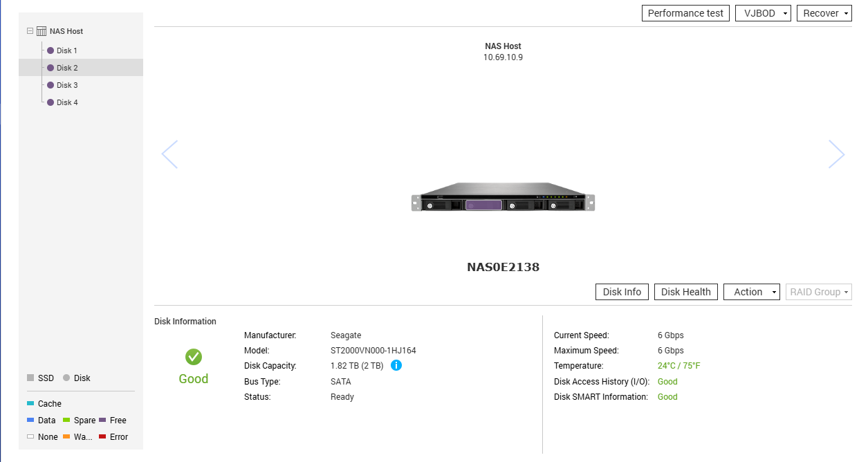The width and height of the screenshot is (868, 462).
Task: Click the Spare legend green swatch
Action: (x=66, y=420)
